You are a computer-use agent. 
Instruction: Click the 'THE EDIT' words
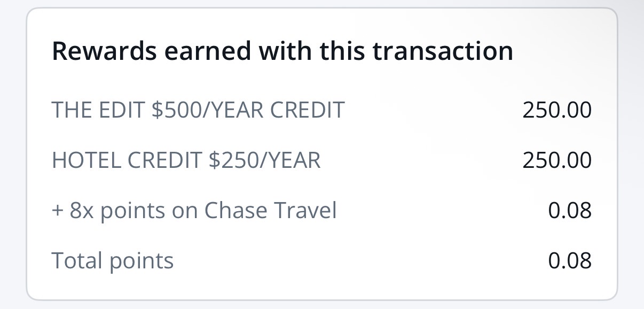click(98, 110)
